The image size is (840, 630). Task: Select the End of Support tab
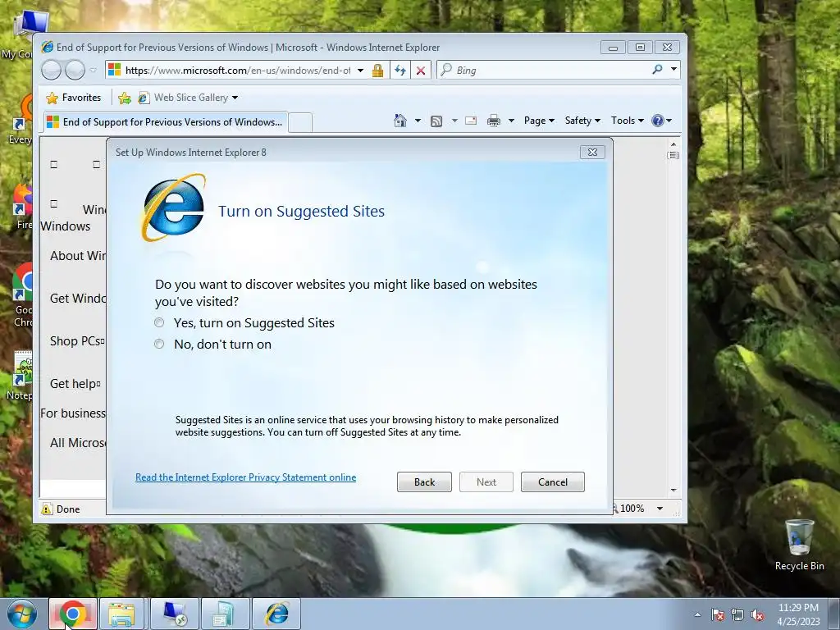[165, 122]
